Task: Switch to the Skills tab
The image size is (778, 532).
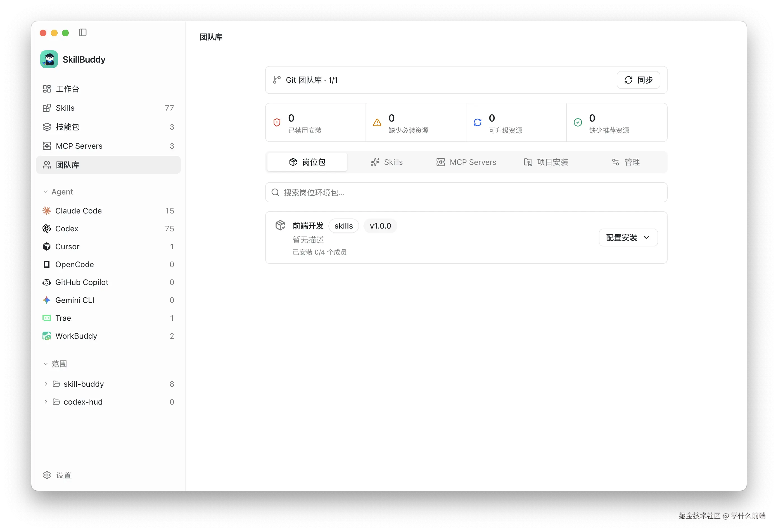Action: click(x=387, y=162)
